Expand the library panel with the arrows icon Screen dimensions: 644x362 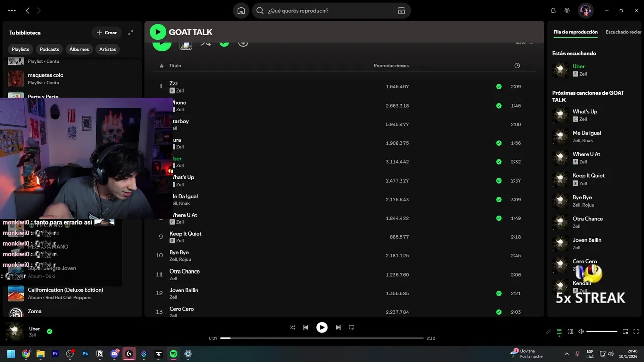pos(131,33)
